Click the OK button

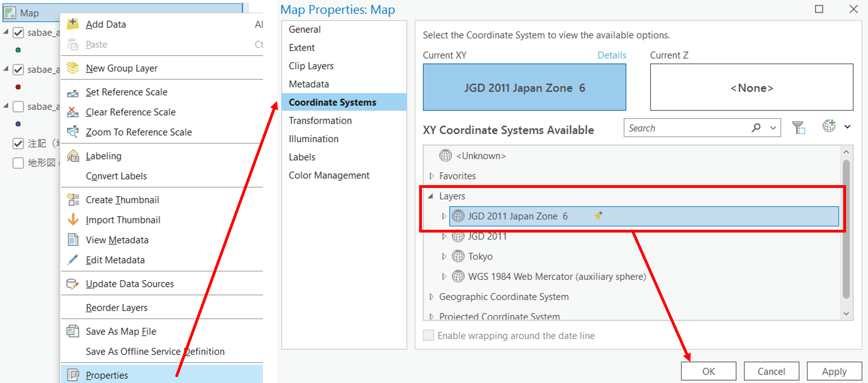[708, 371]
